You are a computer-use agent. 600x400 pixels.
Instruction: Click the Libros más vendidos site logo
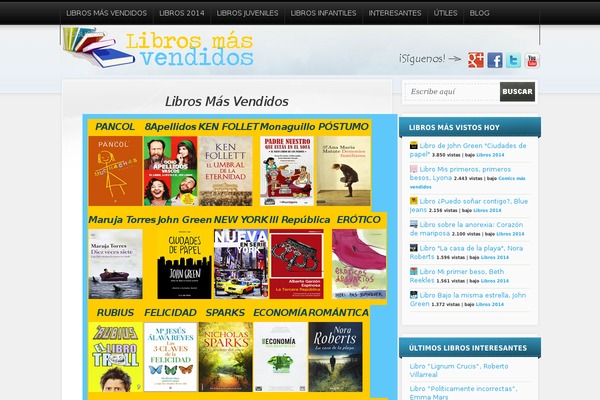(x=158, y=48)
